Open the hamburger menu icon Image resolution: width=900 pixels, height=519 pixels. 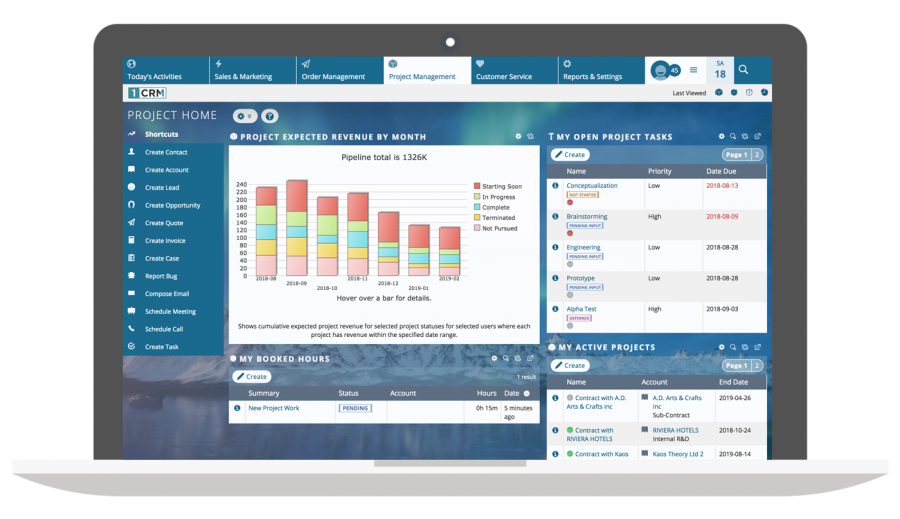pos(693,70)
